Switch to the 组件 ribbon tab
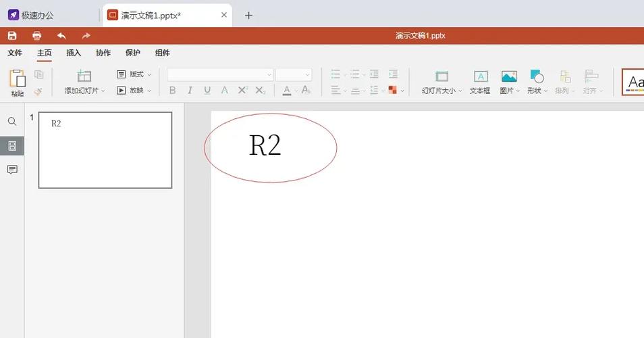 [163, 53]
